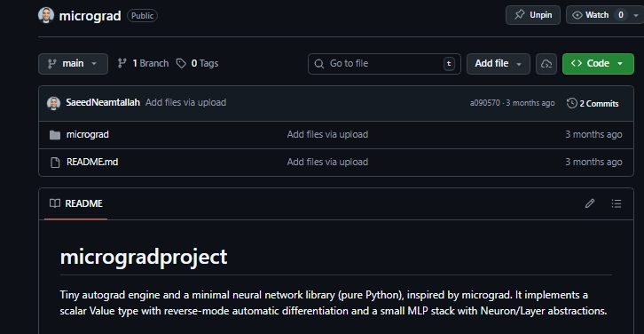Click the caret arrow on main branch button
Viewport: 644px width, 334px height.
click(x=94, y=64)
